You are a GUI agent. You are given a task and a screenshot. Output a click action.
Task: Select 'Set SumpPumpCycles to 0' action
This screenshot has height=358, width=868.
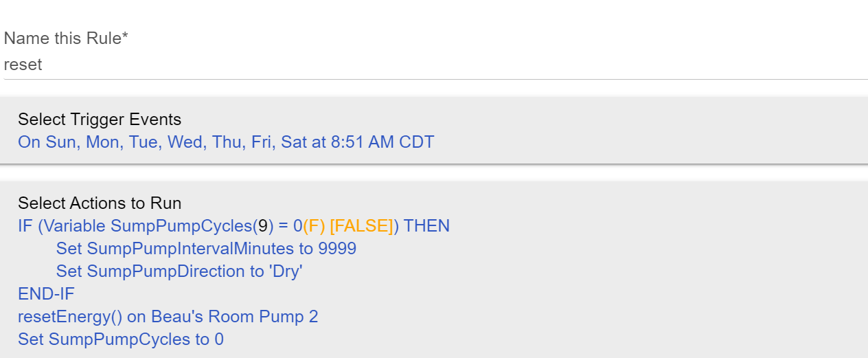click(x=121, y=339)
